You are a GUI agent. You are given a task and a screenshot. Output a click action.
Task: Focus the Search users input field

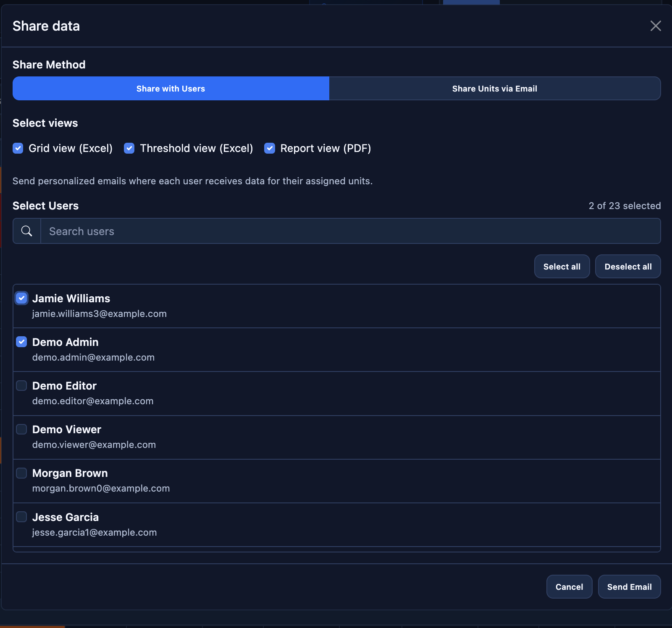pos(350,231)
